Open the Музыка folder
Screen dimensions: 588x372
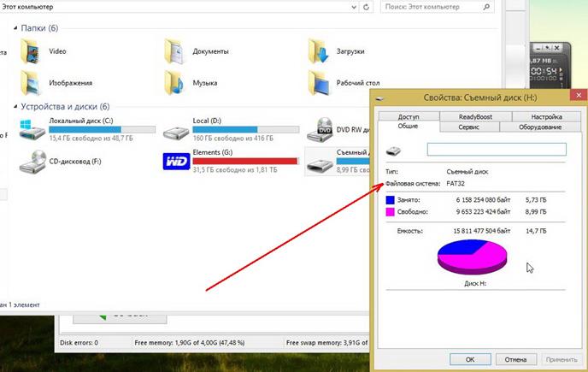coord(176,82)
